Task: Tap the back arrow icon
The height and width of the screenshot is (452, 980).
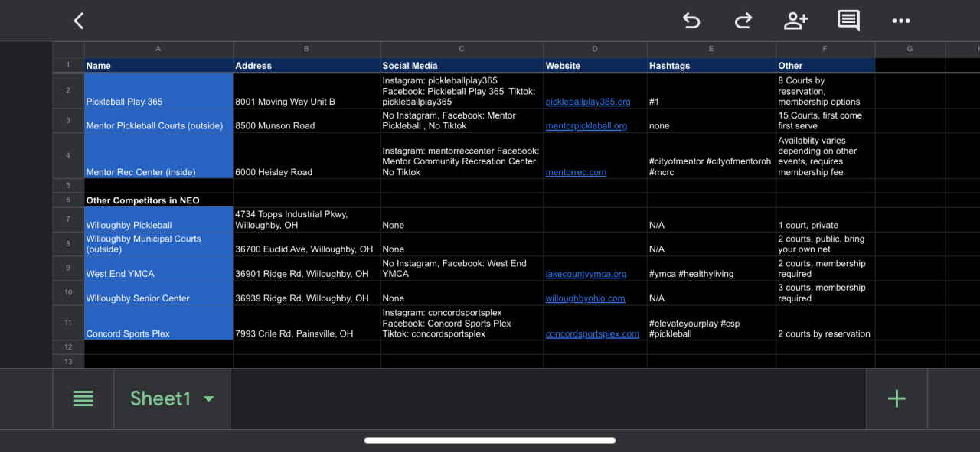Action: click(78, 21)
